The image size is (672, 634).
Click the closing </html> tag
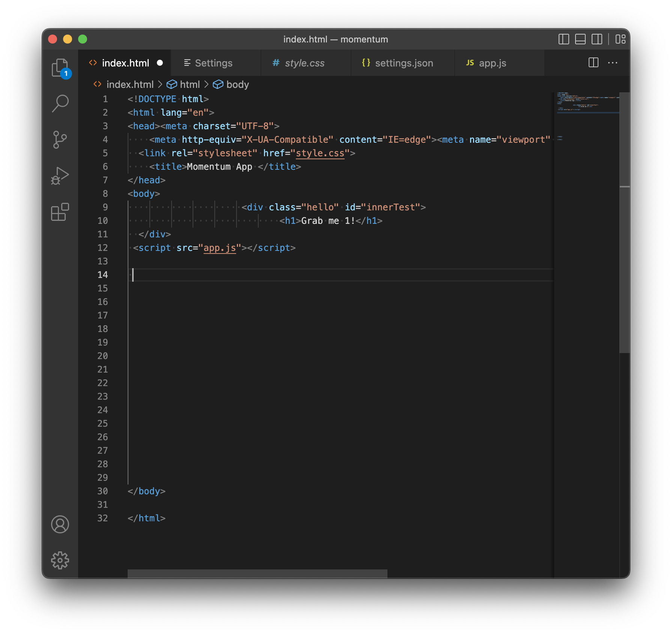pos(146,518)
